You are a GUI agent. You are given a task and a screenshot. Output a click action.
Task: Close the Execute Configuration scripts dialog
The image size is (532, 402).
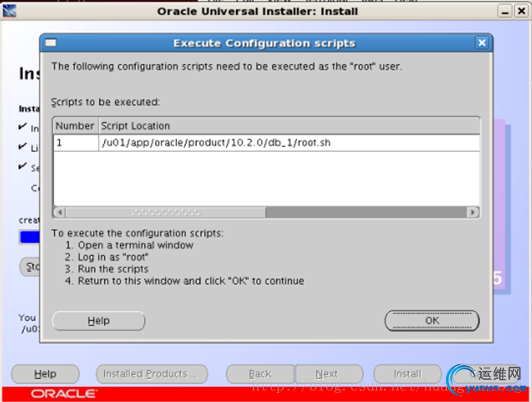(x=482, y=43)
